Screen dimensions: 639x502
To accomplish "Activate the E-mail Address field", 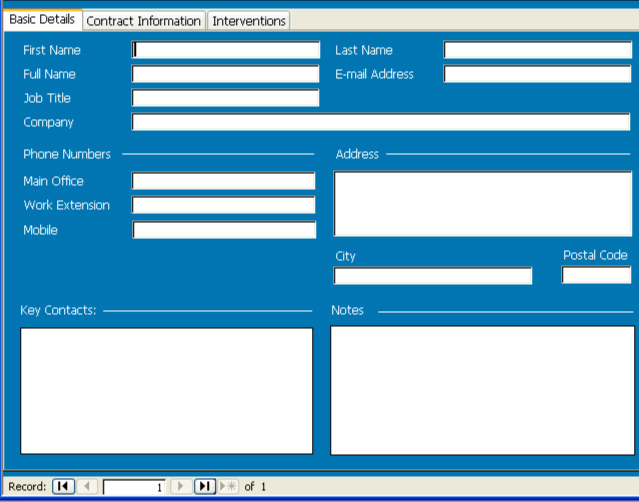I will pyautogui.click(x=537, y=74).
